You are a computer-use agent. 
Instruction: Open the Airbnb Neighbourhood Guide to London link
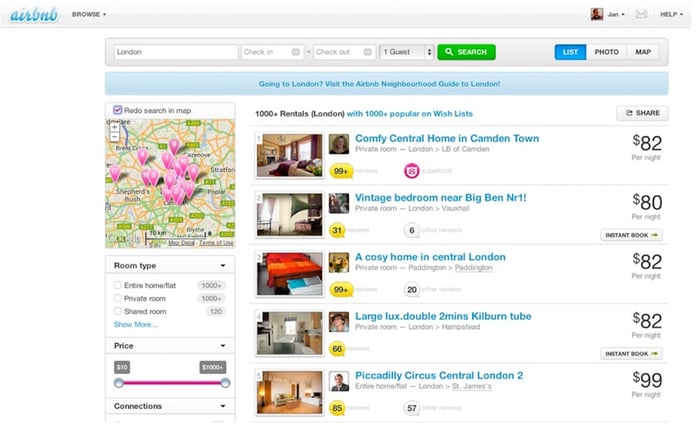(379, 84)
